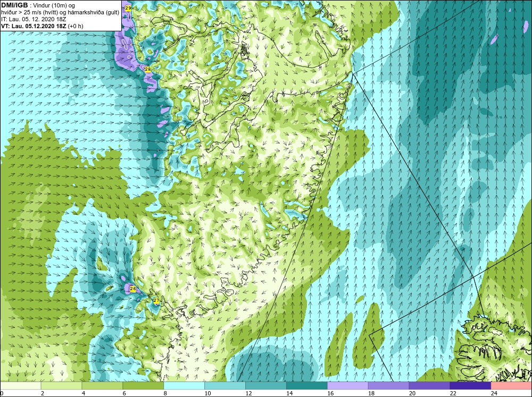Select the bold 'VT: Lau. 05.12.2020 18Z' line

pos(34,26)
